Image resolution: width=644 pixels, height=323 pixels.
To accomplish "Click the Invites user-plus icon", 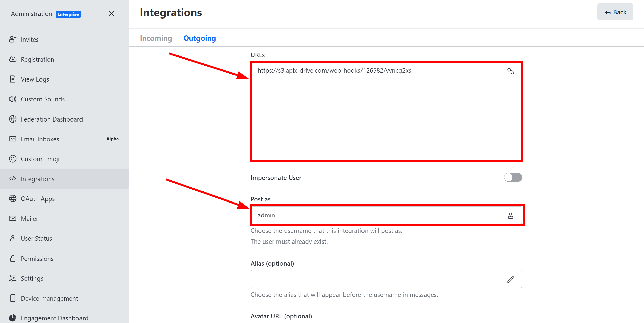I will coord(13,39).
